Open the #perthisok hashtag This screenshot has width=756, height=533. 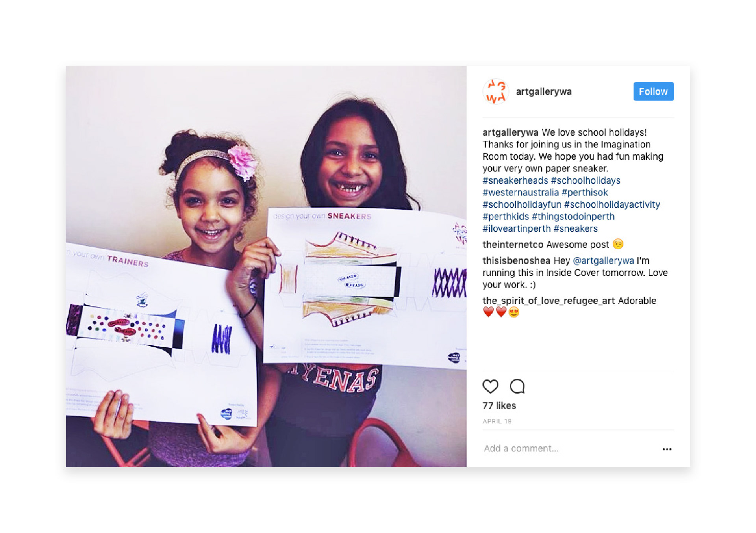point(584,193)
